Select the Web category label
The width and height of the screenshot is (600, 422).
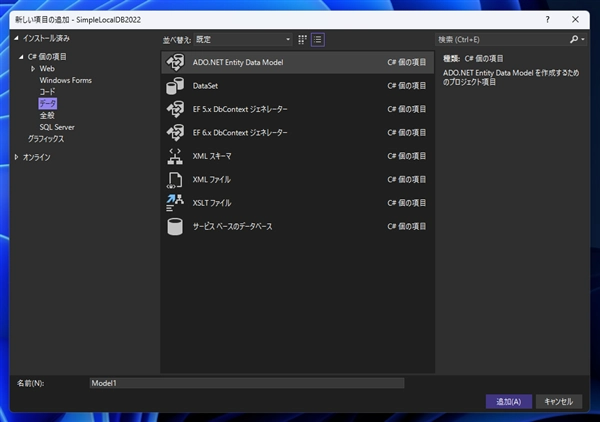click(47, 69)
